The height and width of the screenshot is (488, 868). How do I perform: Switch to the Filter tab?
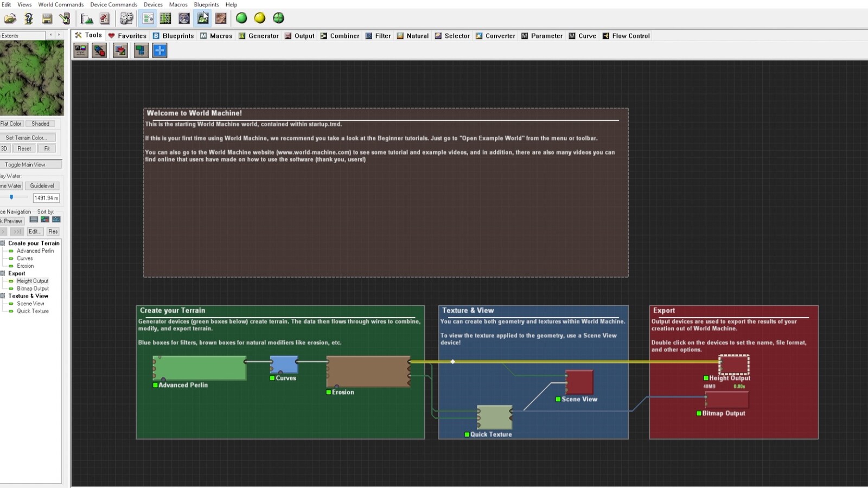point(378,36)
